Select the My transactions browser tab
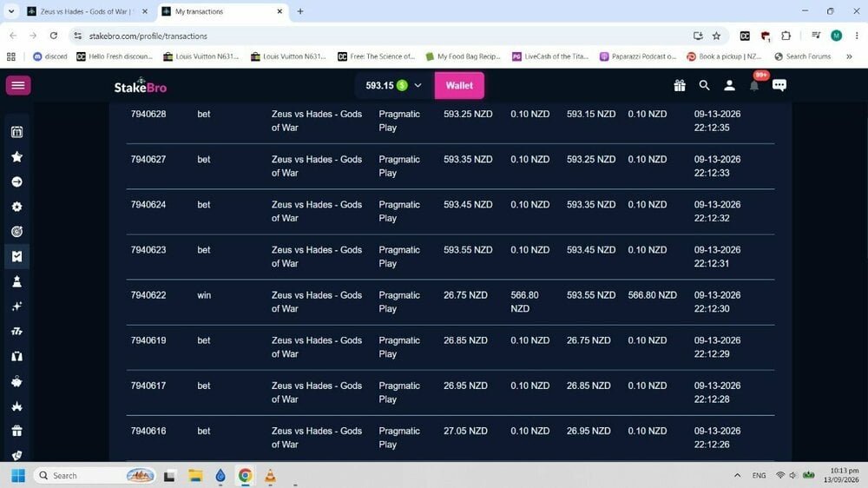868x488 pixels. pos(223,11)
